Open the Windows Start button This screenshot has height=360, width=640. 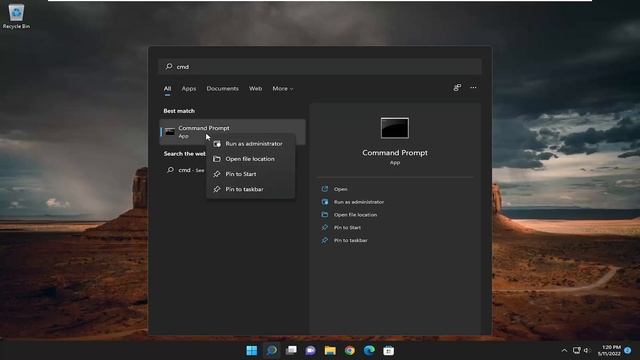pyautogui.click(x=252, y=350)
